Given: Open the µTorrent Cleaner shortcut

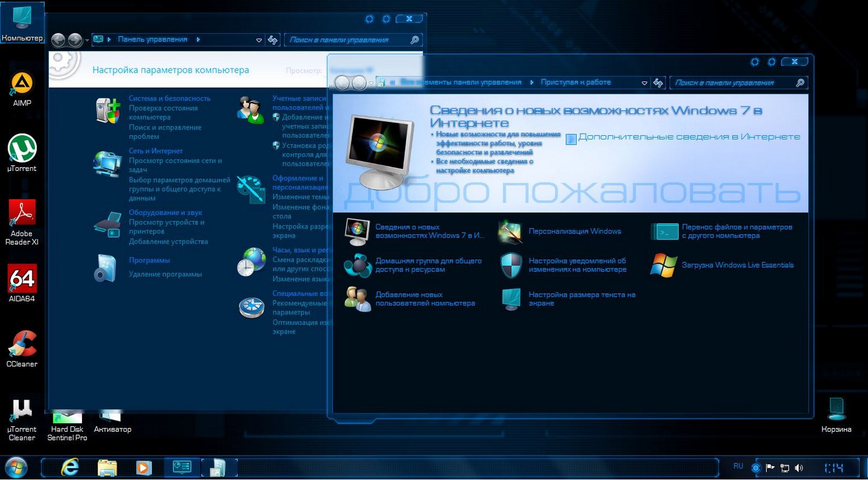Looking at the screenshot, I should point(22,420).
